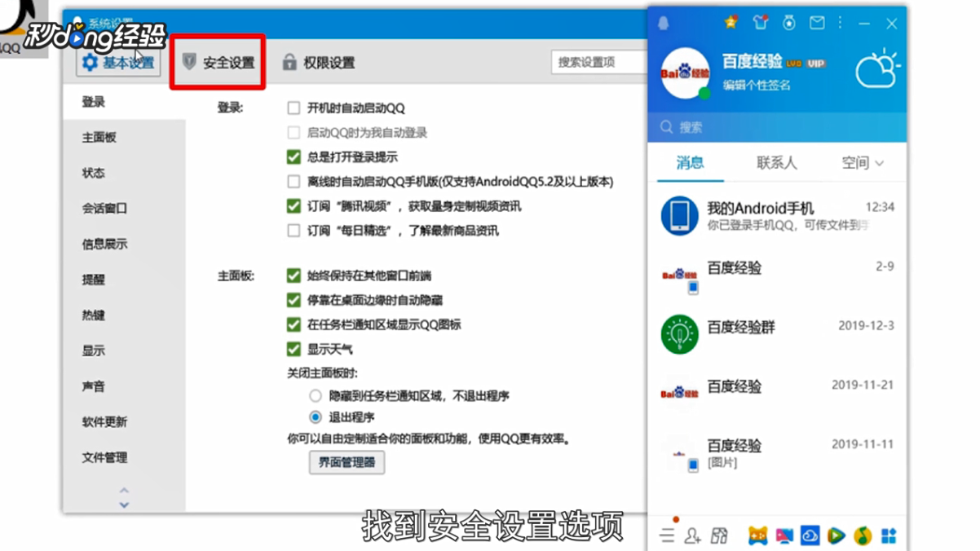980x551 pixels.
Task: Open the file assistant icon in bottom bar
Action: [719, 536]
